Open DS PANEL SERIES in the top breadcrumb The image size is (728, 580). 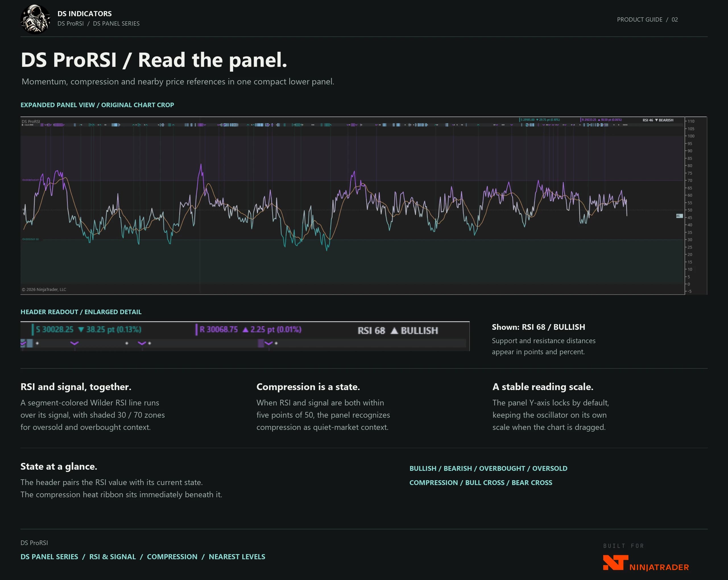tap(116, 24)
